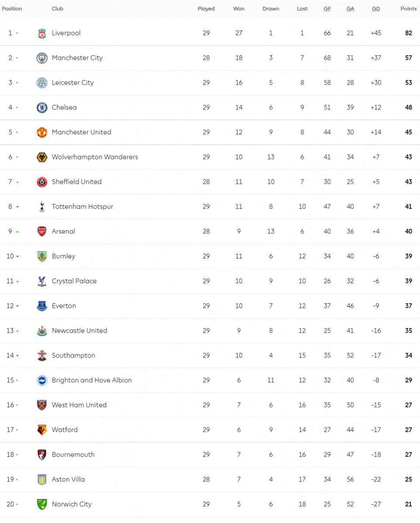Image resolution: width=420 pixels, height=523 pixels.
Task: Click the GF column header abbreviation
Action: (327, 9)
